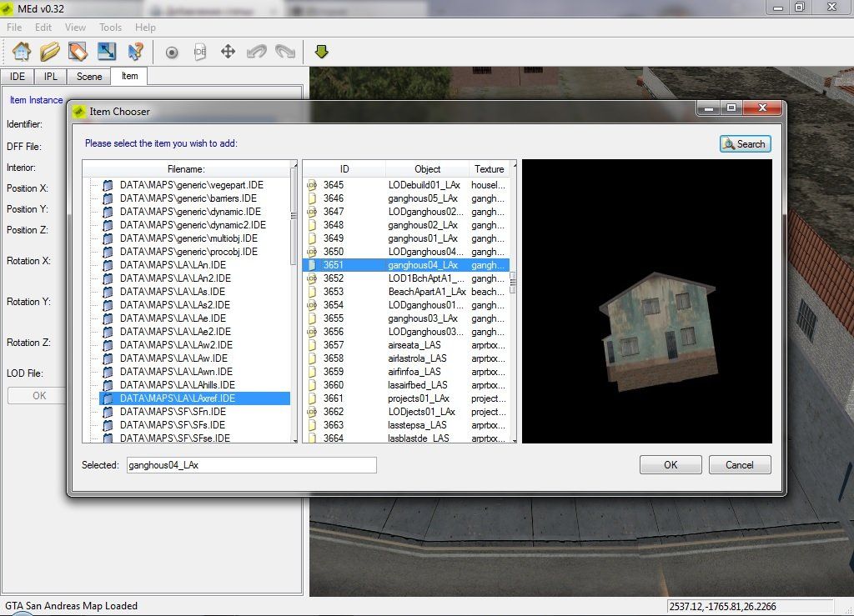Viewport: 854px width, 616px height.
Task: Click LOD icon beside ID 3645 row
Action: [312, 185]
